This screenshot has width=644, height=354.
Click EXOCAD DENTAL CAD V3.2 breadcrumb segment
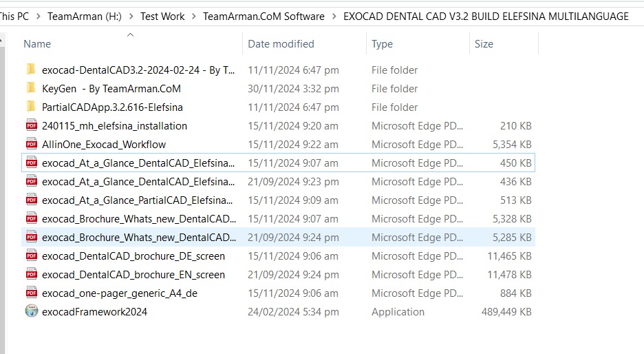486,17
